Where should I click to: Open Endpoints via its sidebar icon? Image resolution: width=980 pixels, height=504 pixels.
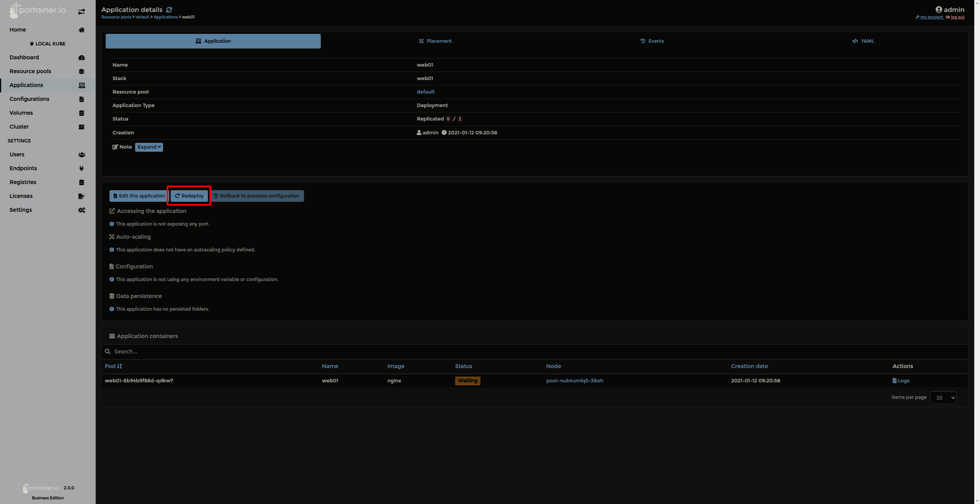82,168
